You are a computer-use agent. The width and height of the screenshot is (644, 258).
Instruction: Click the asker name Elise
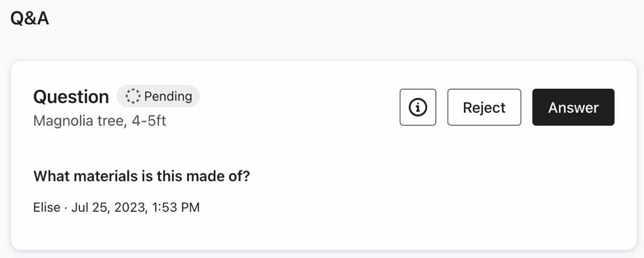(47, 207)
